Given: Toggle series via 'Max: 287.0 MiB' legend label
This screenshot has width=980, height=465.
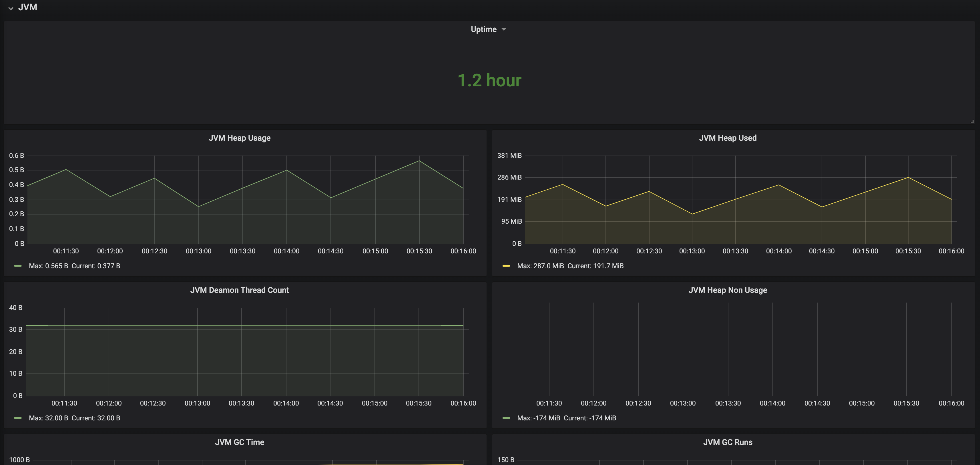Looking at the screenshot, I should click(540, 266).
